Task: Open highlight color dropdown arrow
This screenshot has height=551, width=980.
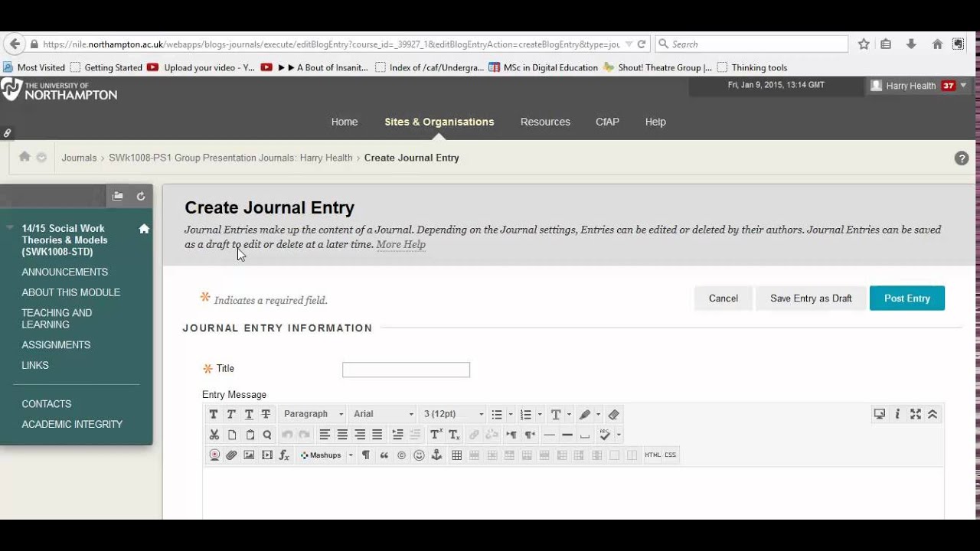Action: point(598,414)
